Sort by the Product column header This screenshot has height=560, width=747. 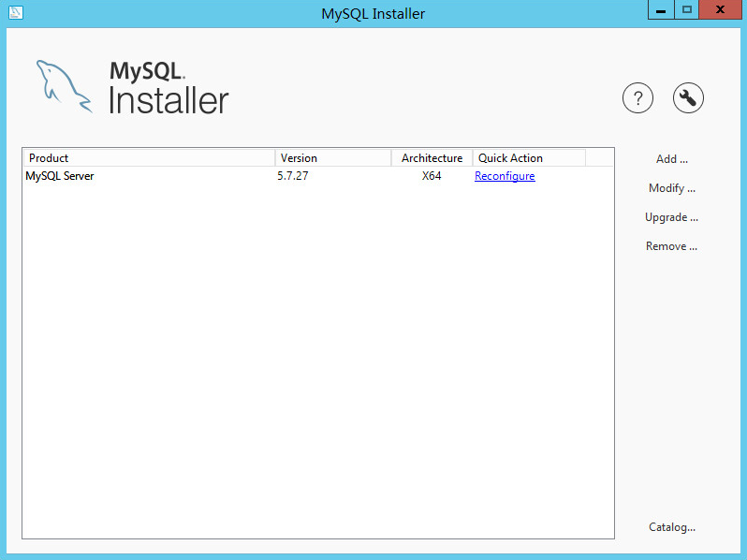pyautogui.click(x=149, y=157)
